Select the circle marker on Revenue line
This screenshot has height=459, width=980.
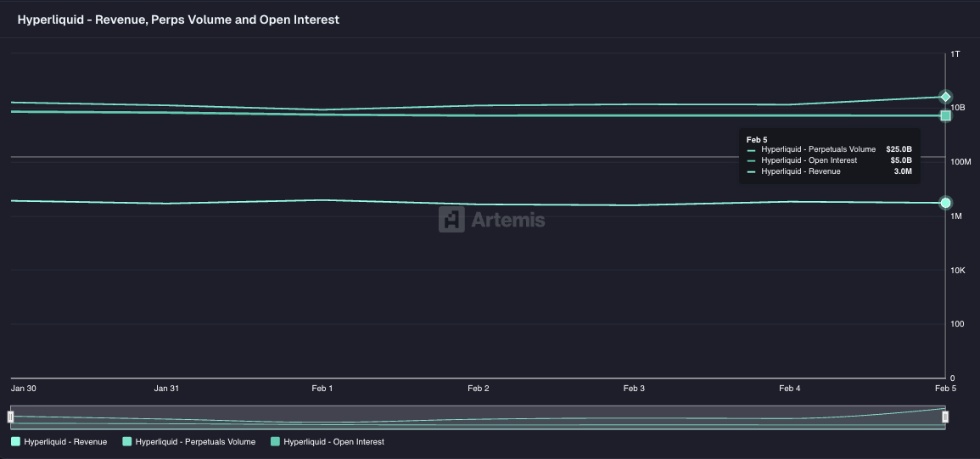tap(945, 203)
